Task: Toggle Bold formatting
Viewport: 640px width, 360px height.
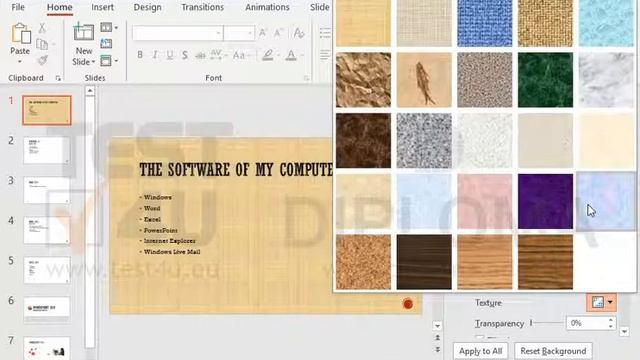Action: click(x=140, y=55)
